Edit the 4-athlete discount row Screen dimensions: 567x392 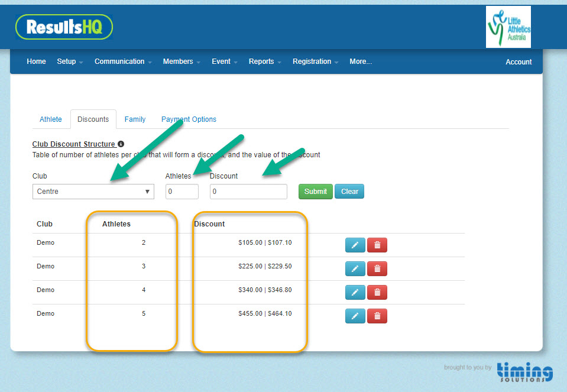(355, 292)
